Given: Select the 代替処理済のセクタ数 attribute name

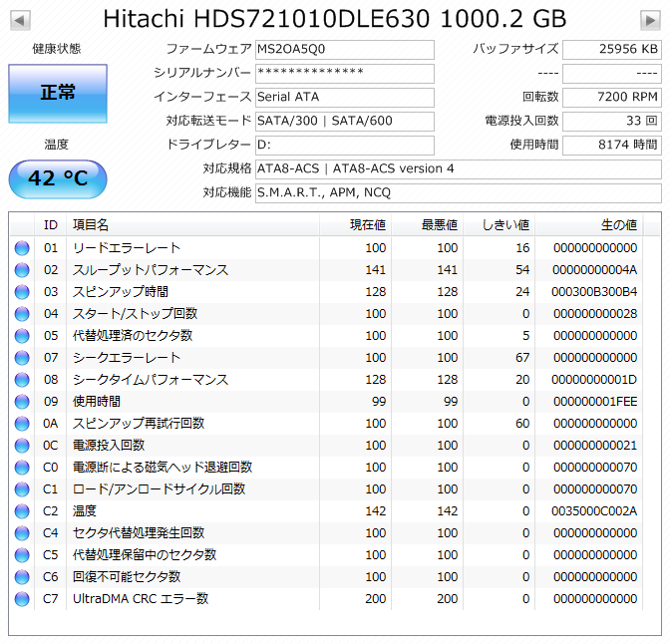Looking at the screenshot, I should click(x=133, y=336).
